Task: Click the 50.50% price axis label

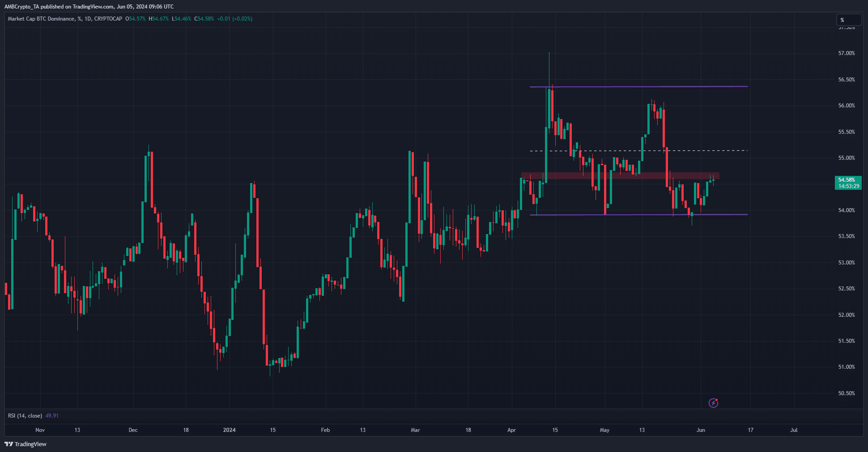Action: [847, 393]
